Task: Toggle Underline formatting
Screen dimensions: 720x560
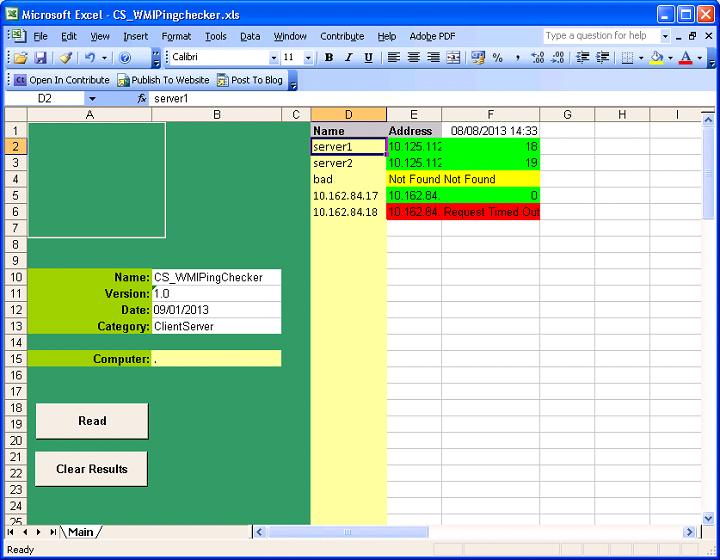Action: (368, 58)
